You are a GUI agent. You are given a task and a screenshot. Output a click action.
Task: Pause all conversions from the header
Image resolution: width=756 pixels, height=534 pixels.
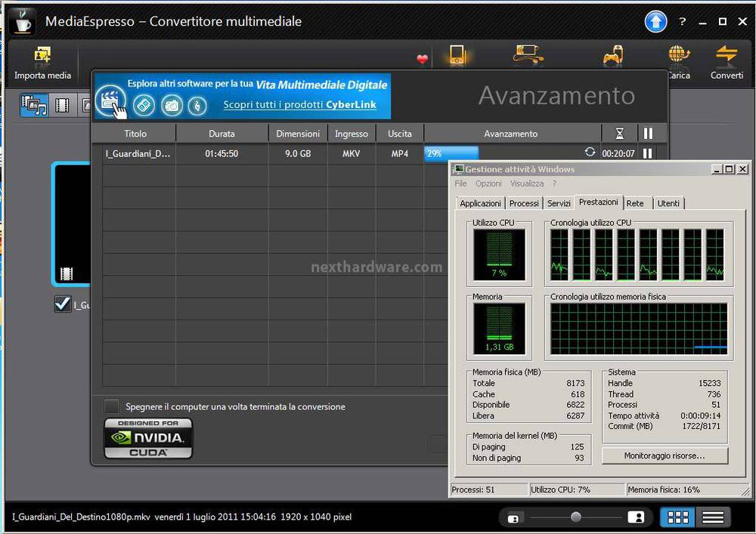649,134
